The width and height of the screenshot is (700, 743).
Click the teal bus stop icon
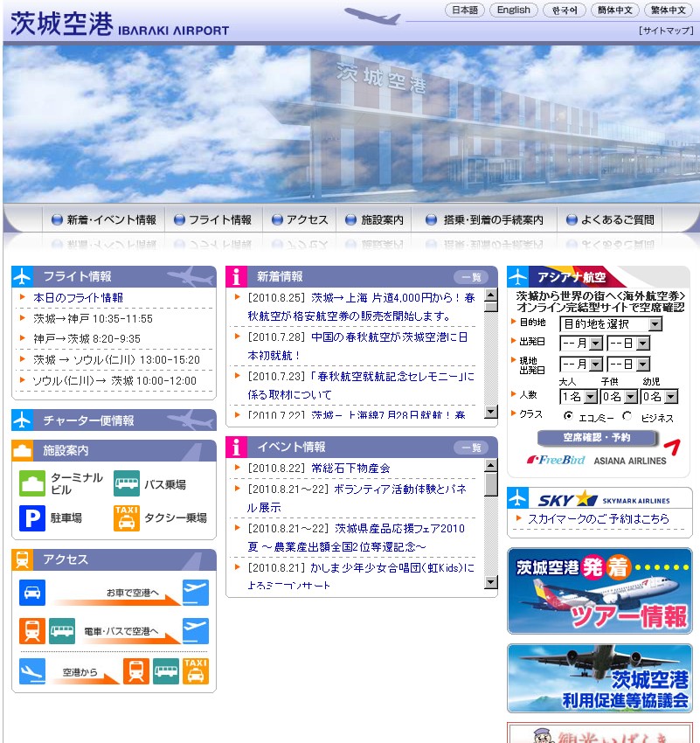[127, 483]
